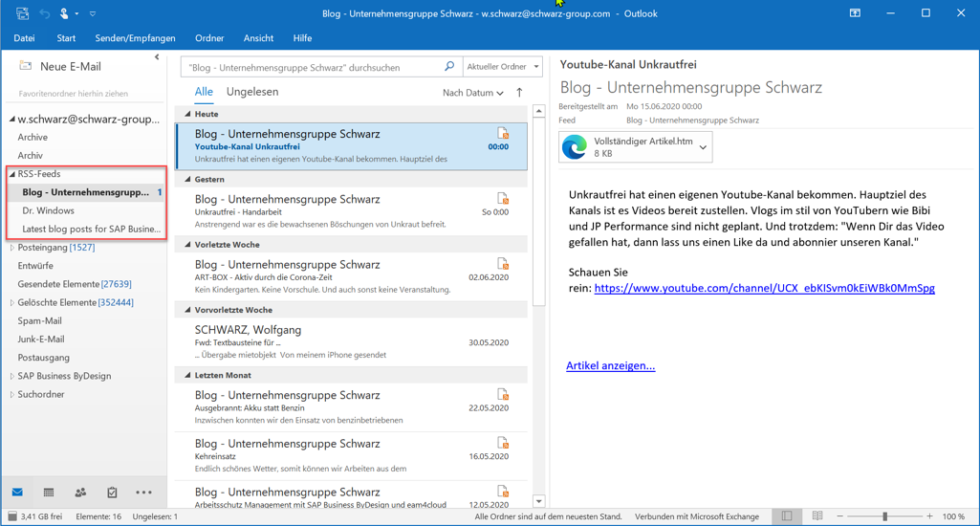The image size is (980, 526).
Task: Click the search magnifier icon
Action: click(449, 67)
